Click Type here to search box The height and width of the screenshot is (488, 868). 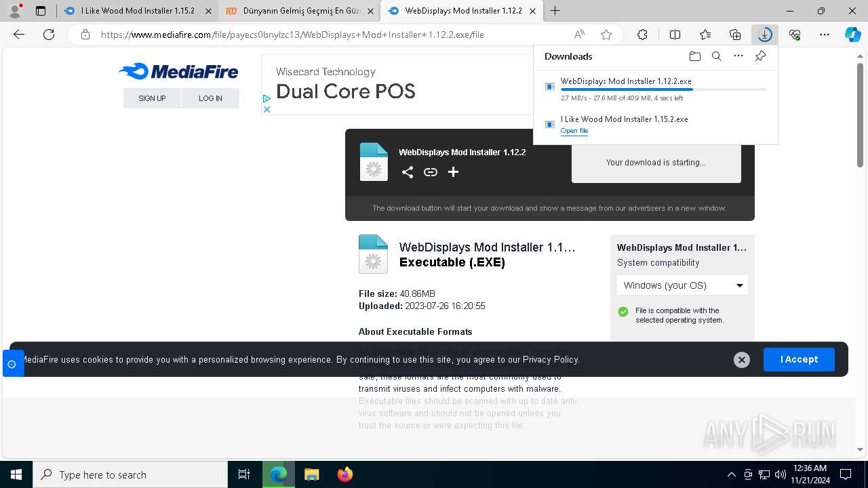coord(130,474)
